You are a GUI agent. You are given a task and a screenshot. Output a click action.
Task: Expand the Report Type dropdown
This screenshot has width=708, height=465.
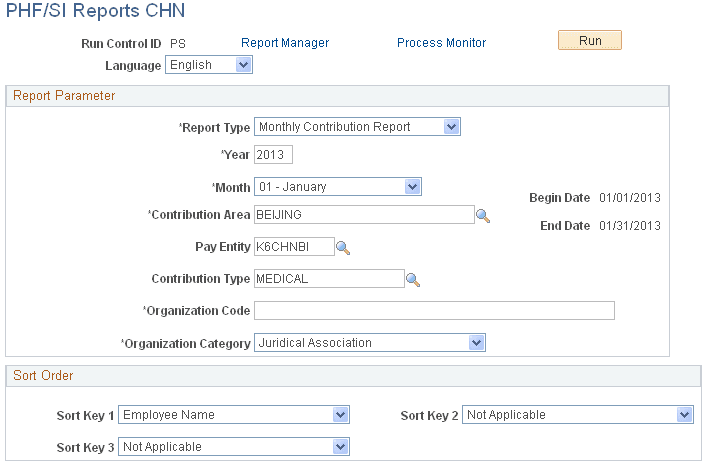[x=357, y=127]
